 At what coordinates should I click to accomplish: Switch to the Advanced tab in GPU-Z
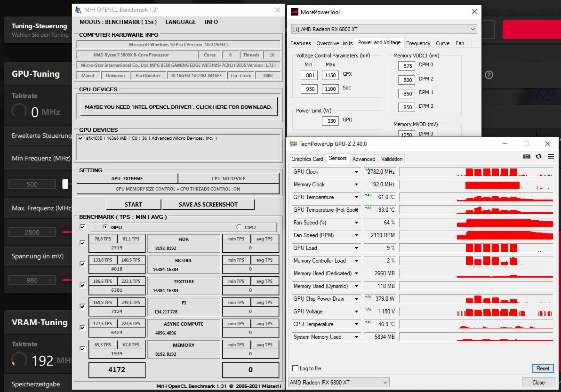tap(364, 159)
